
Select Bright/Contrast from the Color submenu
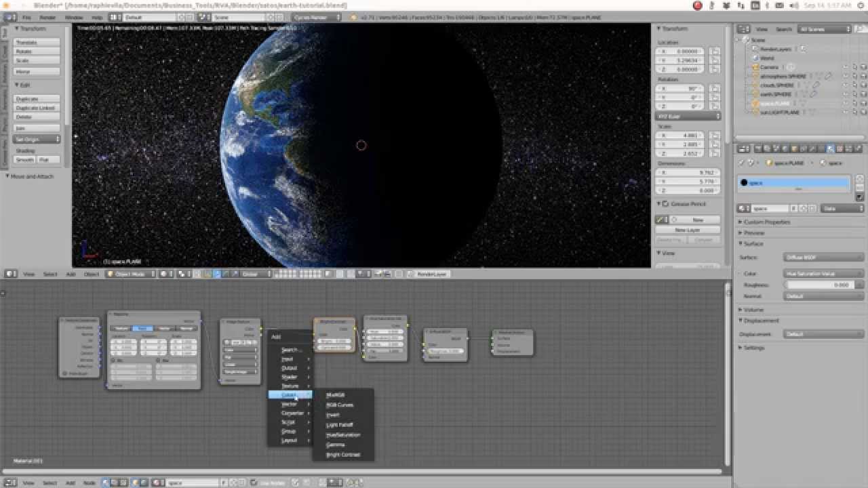coord(343,455)
